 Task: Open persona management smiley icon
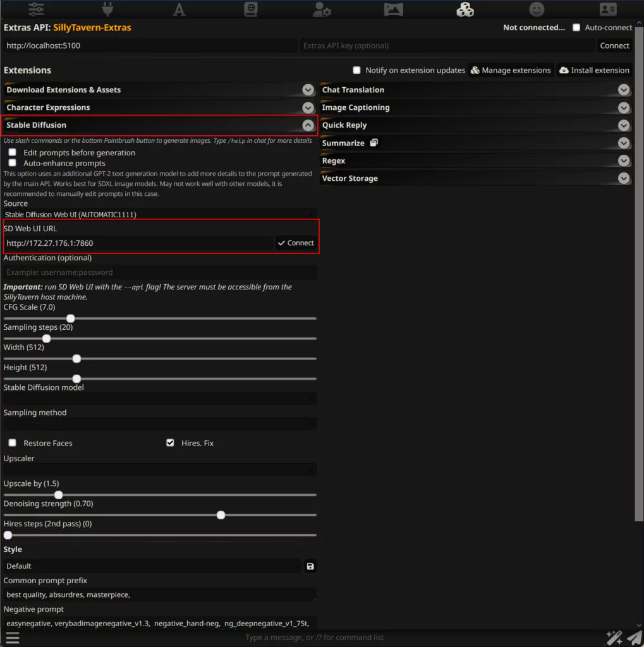[537, 9]
